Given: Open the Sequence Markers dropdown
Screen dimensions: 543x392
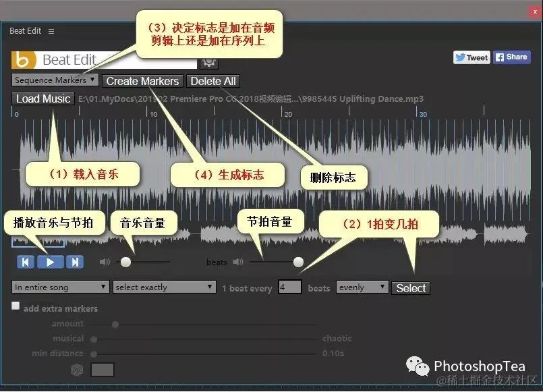Looking at the screenshot, I should 55,80.
